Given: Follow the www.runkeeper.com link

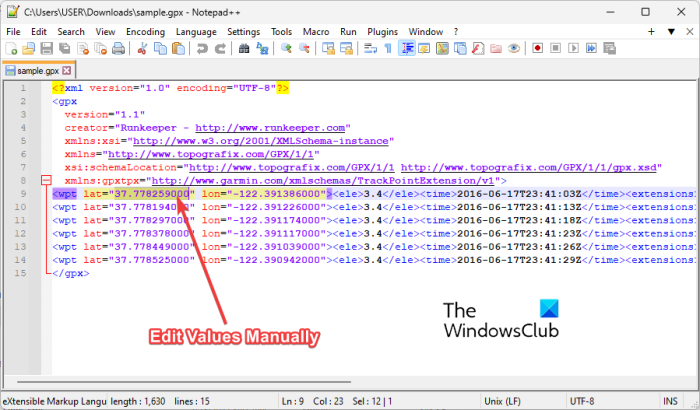Looking at the screenshot, I should [x=270, y=128].
